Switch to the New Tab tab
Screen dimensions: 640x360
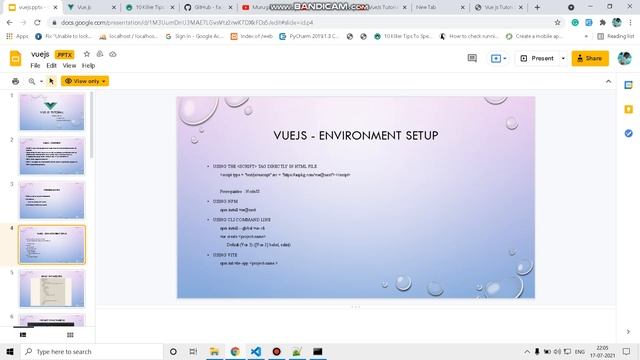point(439,7)
